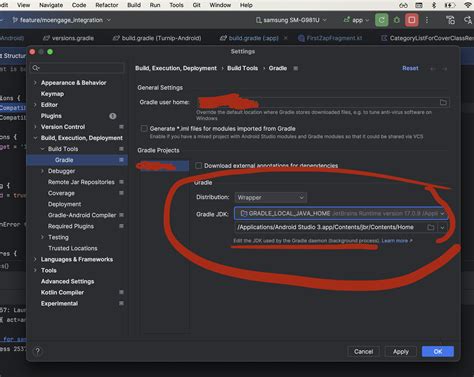Screen dimensions: 474x377
Task: Switch to build.gradle (Turnip-Android) tab
Action: coord(157,38)
